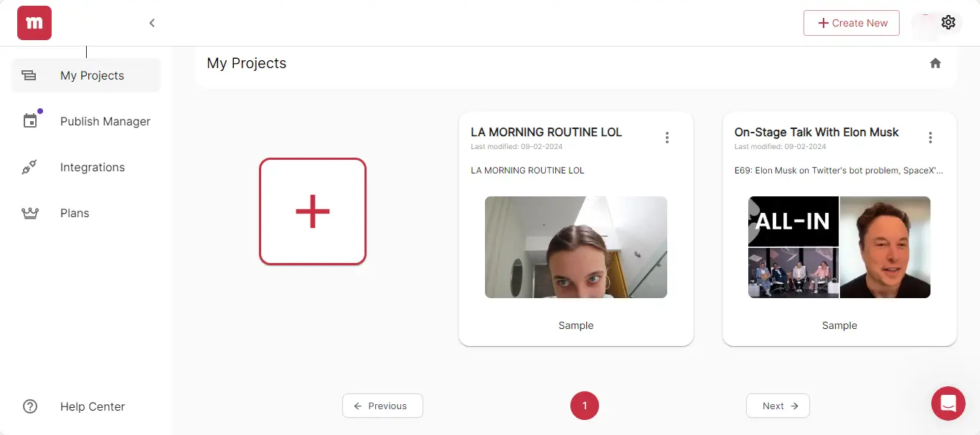The height and width of the screenshot is (435, 980).
Task: Click the Sample label under LA MORNING ROUTINE
Action: (576, 325)
